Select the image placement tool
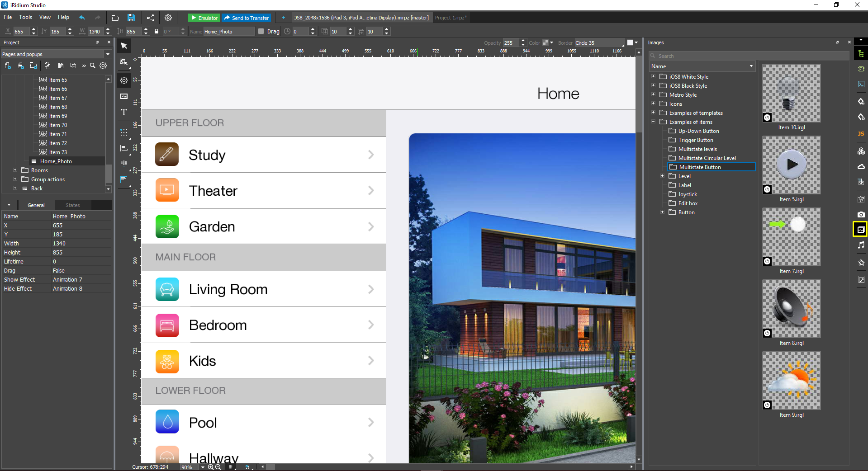 click(123, 96)
